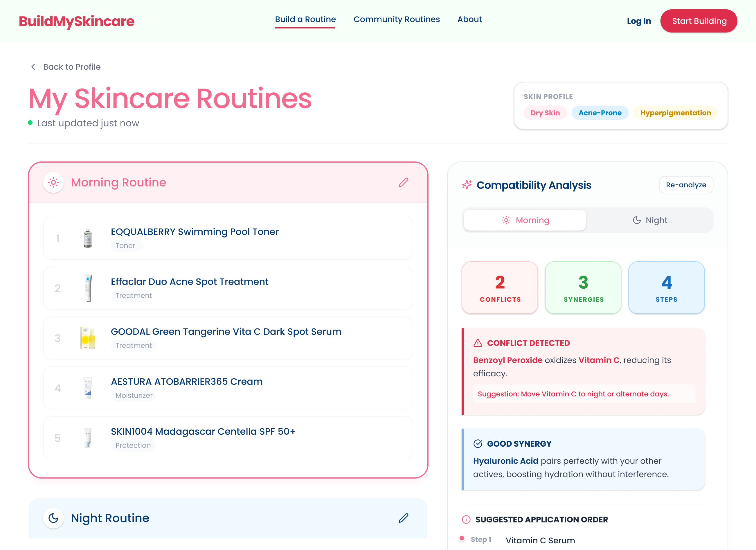Click the Hyaluronic Acid ingredient text
The height and width of the screenshot is (550, 756).
pos(506,461)
